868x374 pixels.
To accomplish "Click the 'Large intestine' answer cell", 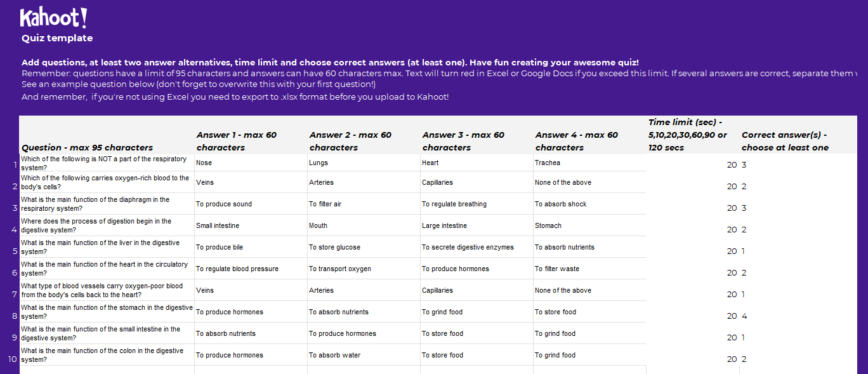I will [477, 225].
